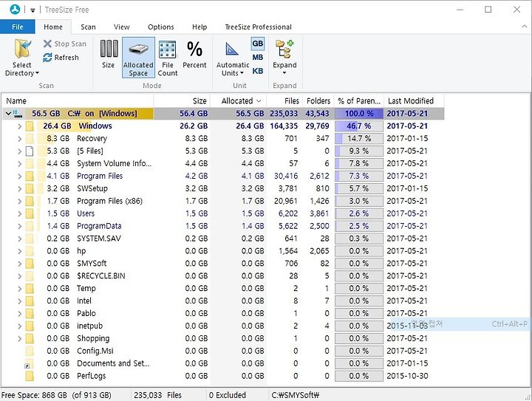
Task: Open the Options ribbon tab
Action: [161, 27]
